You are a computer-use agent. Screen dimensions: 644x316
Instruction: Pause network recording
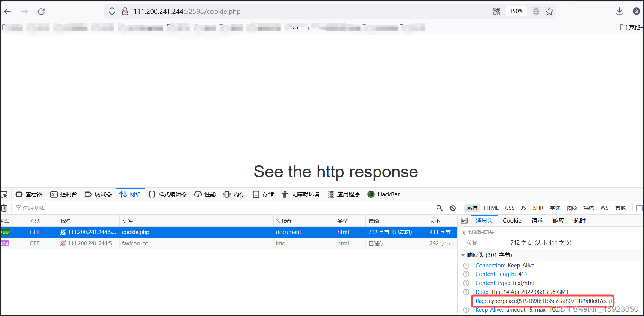[426, 208]
